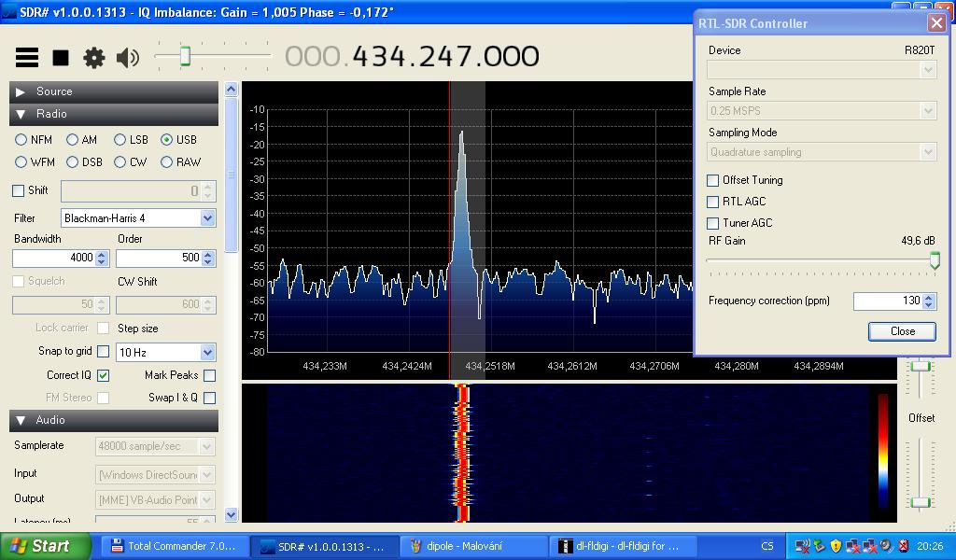
Task: Select AM demodulation mode
Action: 73,140
